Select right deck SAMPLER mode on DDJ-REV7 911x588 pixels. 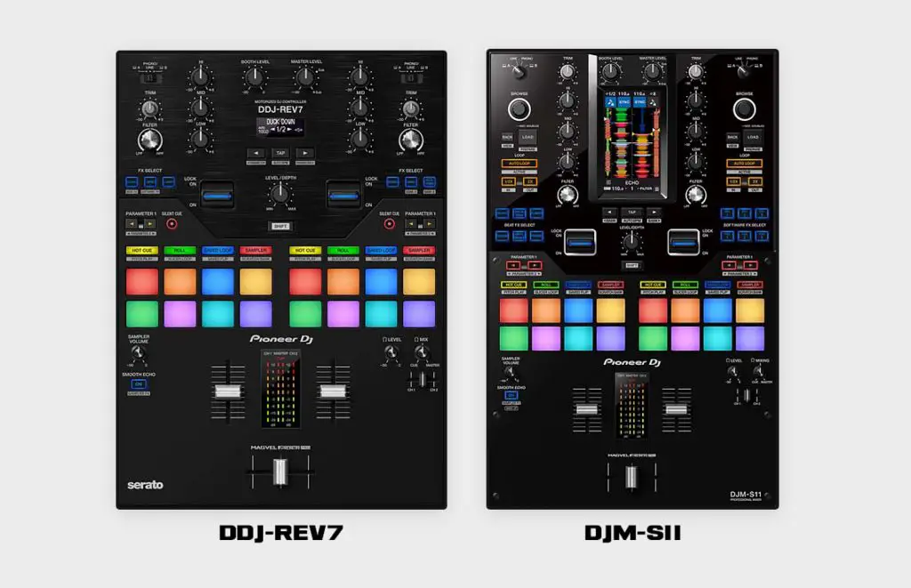419,251
